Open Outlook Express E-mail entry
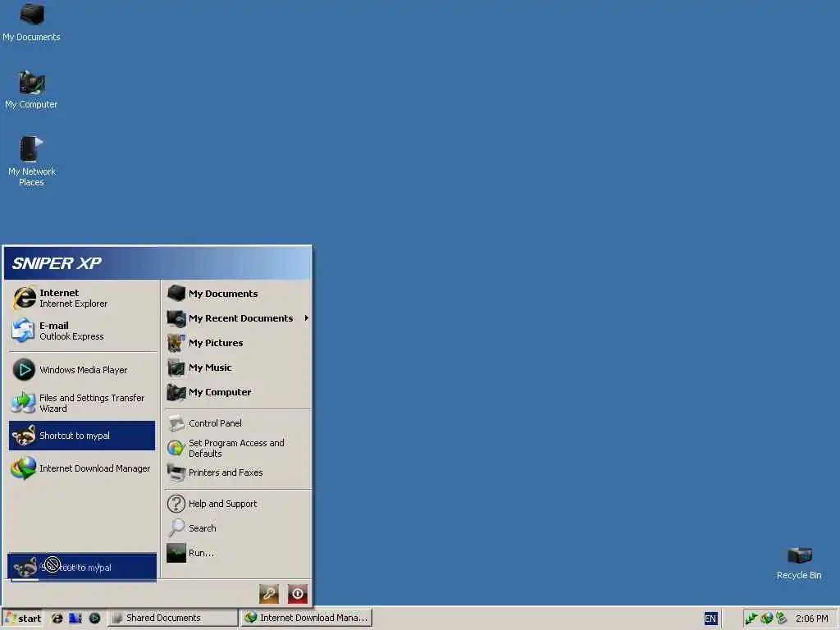This screenshot has width=840, height=630. pos(83,331)
